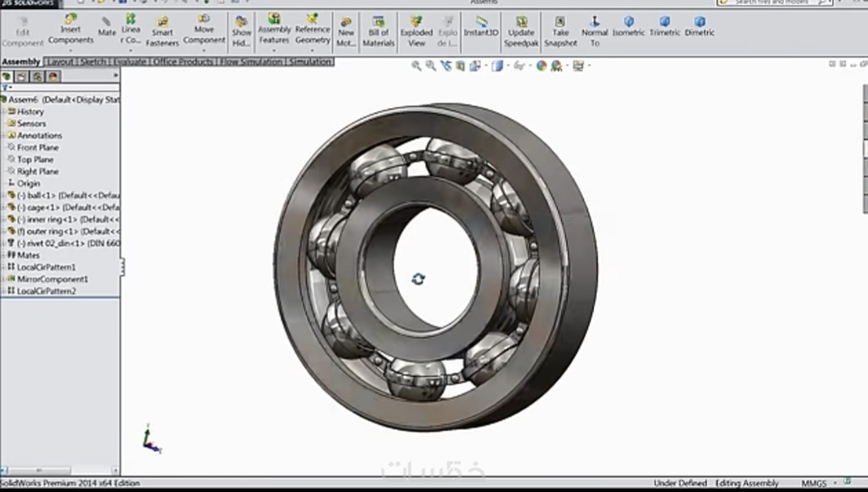The width and height of the screenshot is (868, 492).
Task: Click Zoom to Area icon
Action: tap(430, 66)
